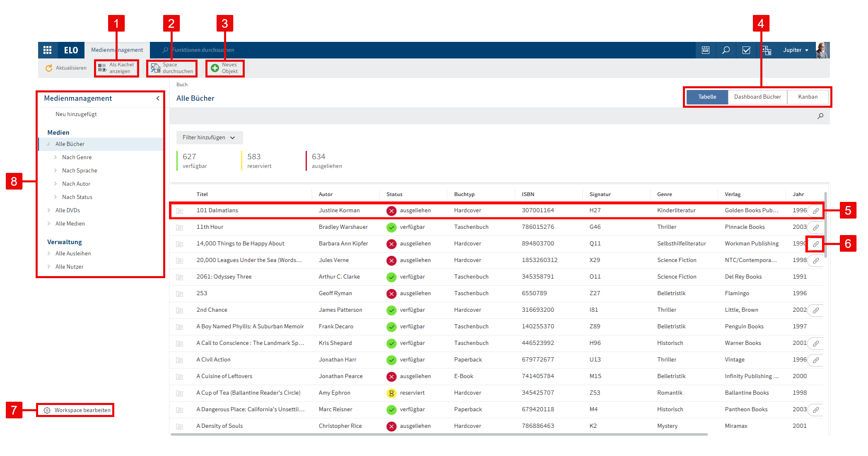The width and height of the screenshot is (868, 456).
Task: Click folder icon of A Density of Souls row
Action: coord(180,427)
